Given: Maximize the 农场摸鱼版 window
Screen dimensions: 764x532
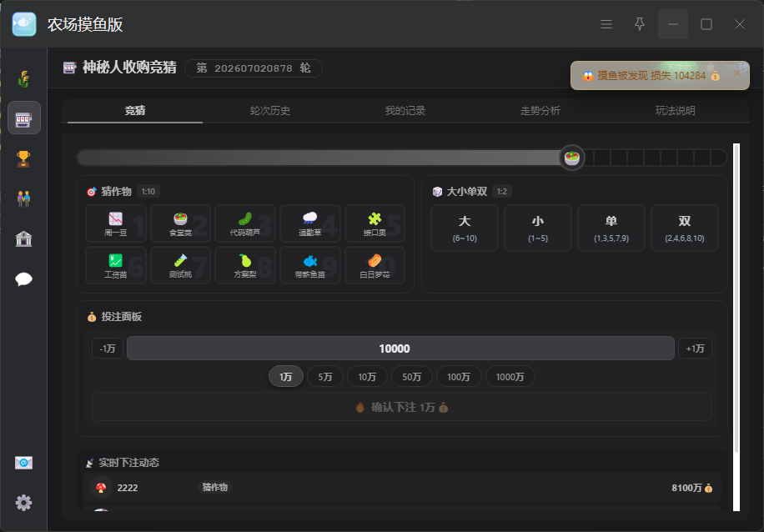Looking at the screenshot, I should (x=706, y=24).
